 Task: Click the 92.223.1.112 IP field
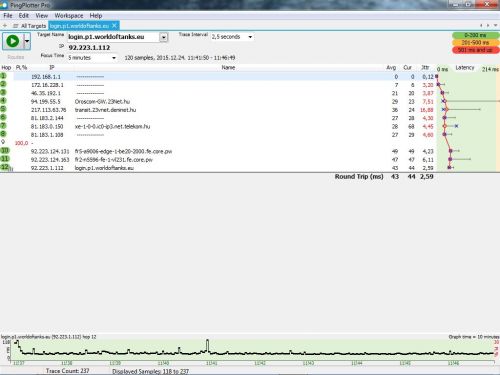(x=89, y=48)
